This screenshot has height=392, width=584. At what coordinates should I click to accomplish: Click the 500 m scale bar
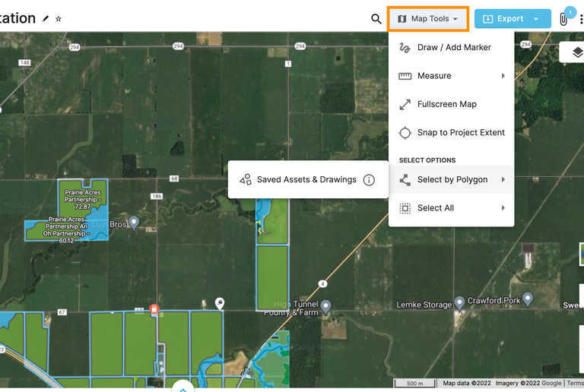coord(414,383)
